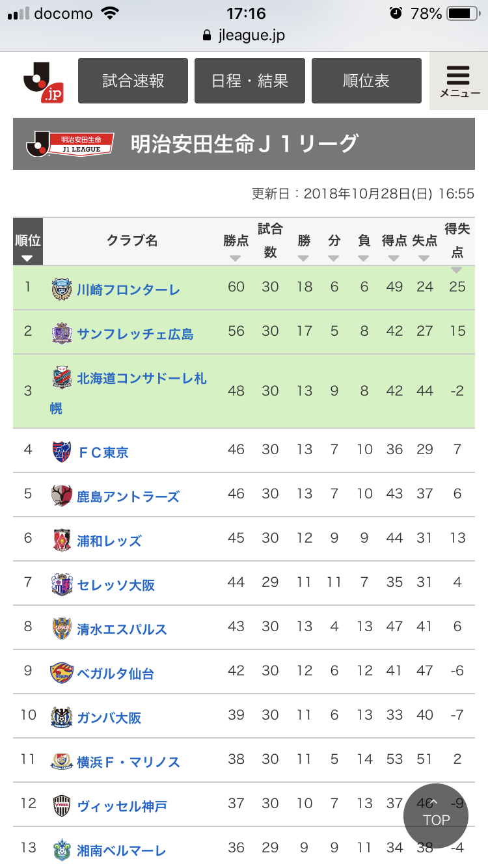Screen dimensions: 488x868
Task: Open the hamburger メニュー menu
Action: (459, 81)
